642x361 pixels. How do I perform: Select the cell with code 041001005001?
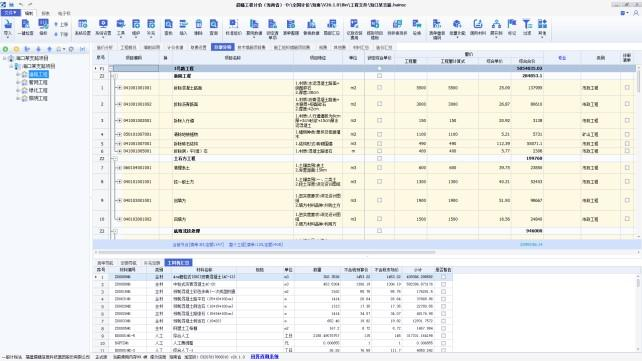(137, 151)
